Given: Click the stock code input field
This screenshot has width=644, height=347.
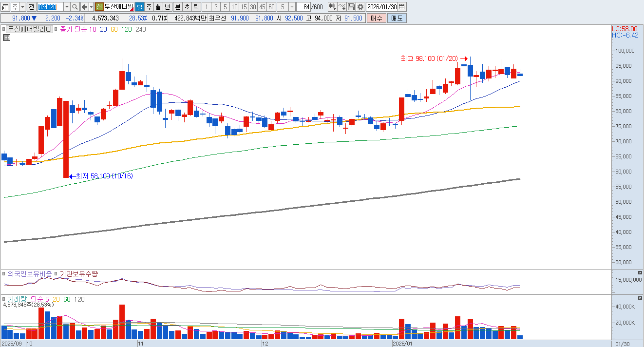Looking at the screenshot, I should (x=50, y=7).
